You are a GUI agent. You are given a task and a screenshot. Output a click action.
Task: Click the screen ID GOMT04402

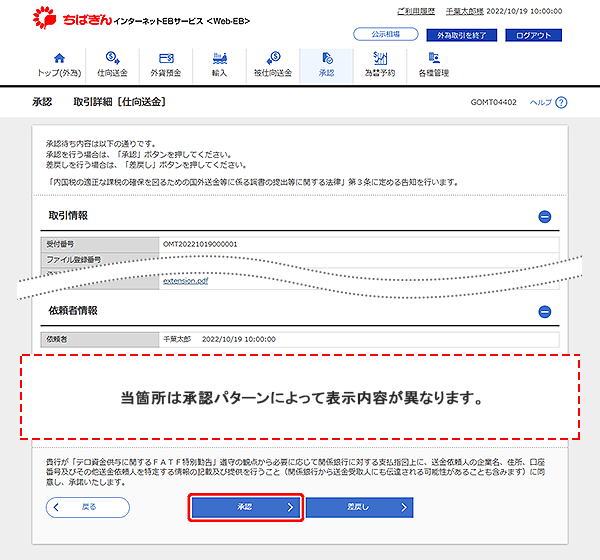493,102
